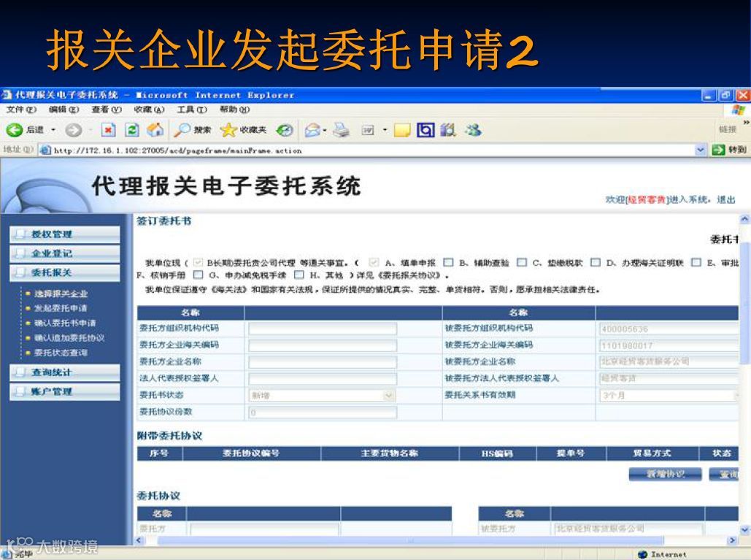Toggle the B长期 checkbox
The width and height of the screenshot is (751, 560).
click(x=198, y=262)
